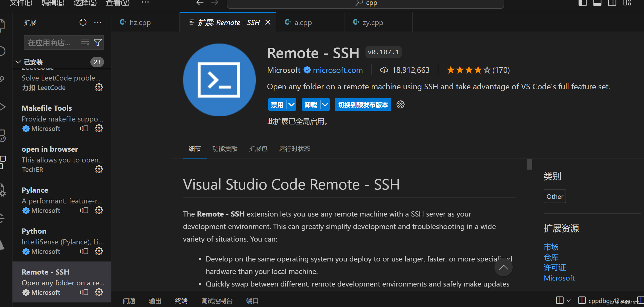
Task: Click remote sync icon on Makefile Tools
Action: [84, 128]
